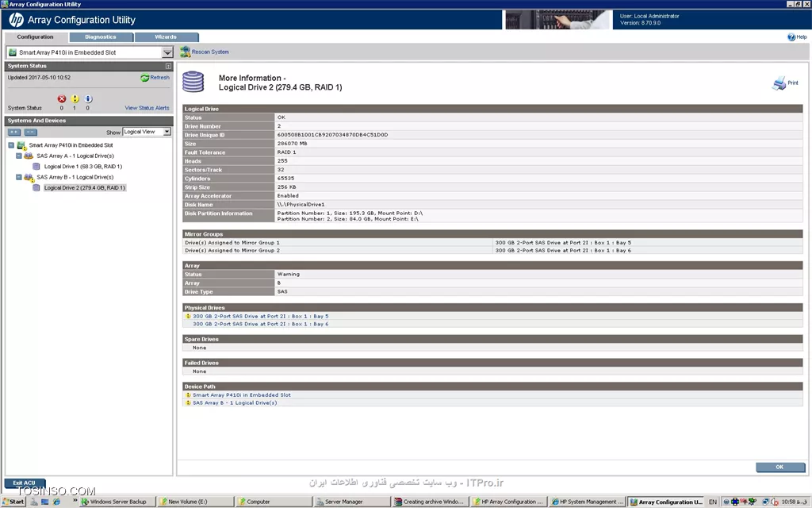This screenshot has height=508, width=812.
Task: Click the Windows Start button
Action: click(13, 502)
